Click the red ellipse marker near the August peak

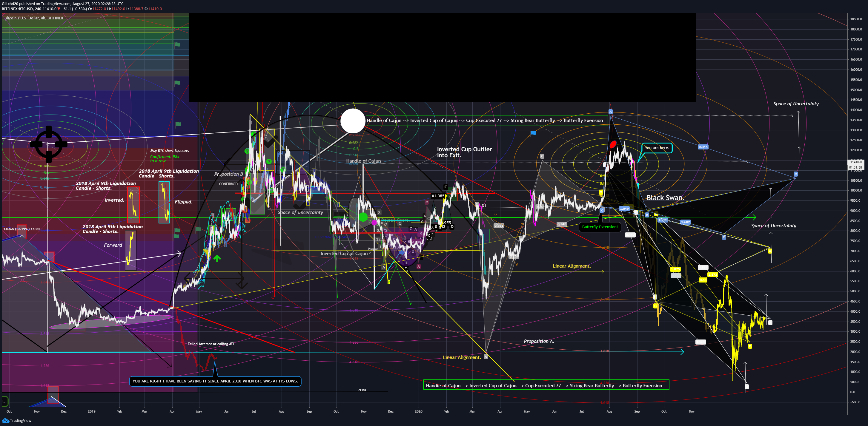[613, 144]
